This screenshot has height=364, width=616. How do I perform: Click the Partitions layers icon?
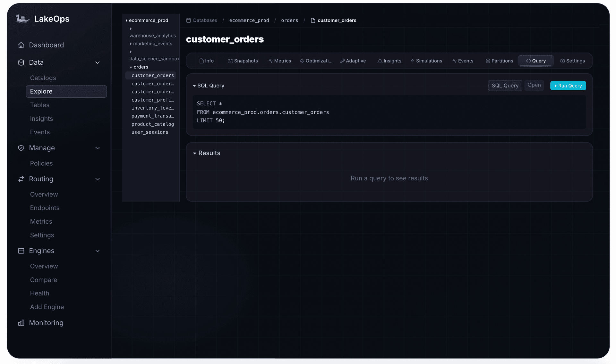pyautogui.click(x=488, y=61)
